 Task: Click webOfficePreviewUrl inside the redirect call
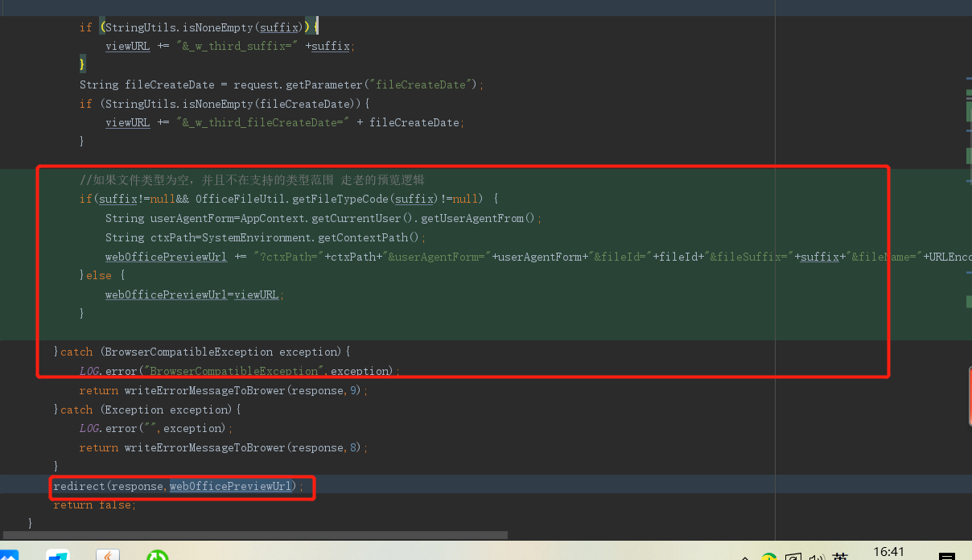click(x=230, y=486)
